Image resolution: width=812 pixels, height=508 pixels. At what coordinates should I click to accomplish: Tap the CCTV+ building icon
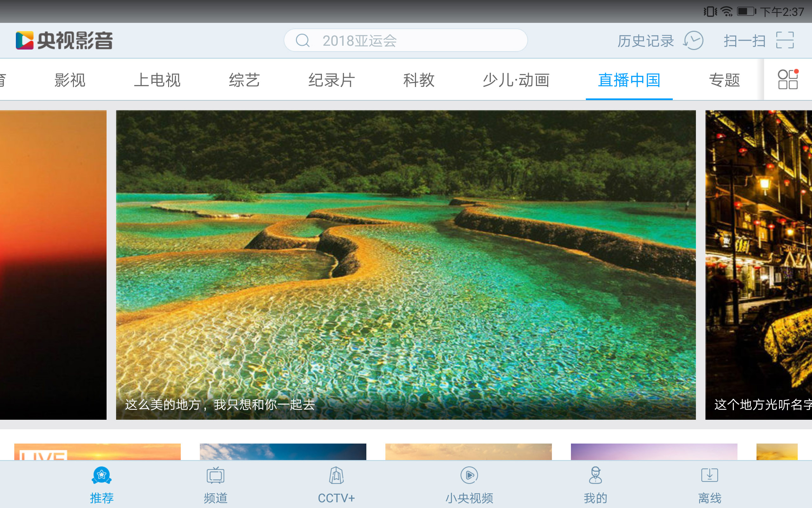(336, 475)
